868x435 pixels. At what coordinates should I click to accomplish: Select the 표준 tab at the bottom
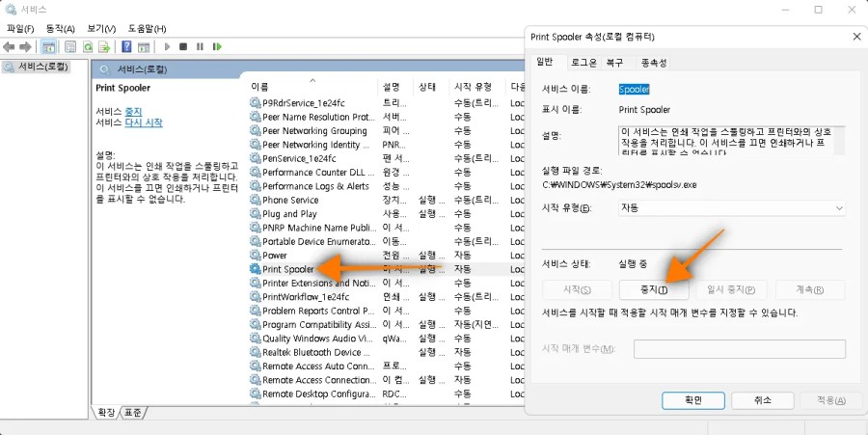point(132,412)
